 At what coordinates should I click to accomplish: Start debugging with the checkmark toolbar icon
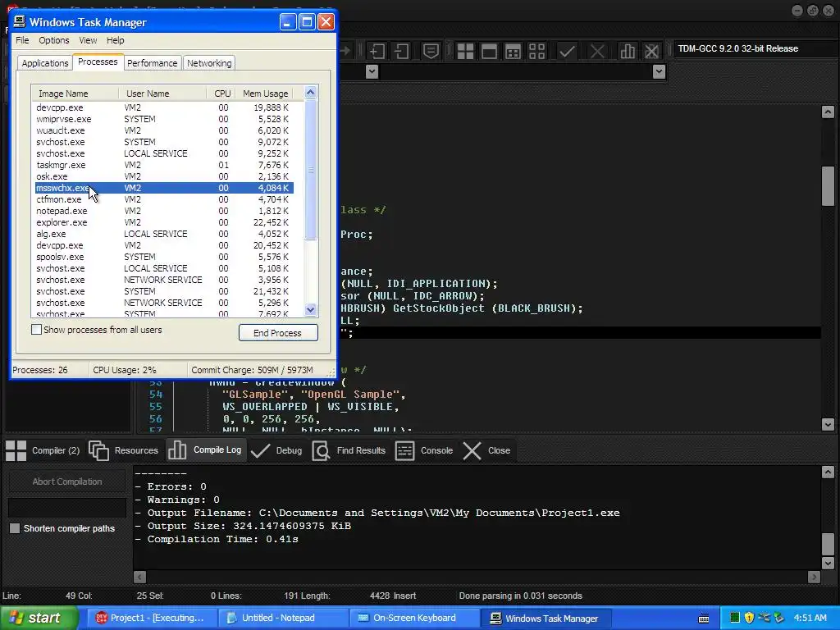567,52
